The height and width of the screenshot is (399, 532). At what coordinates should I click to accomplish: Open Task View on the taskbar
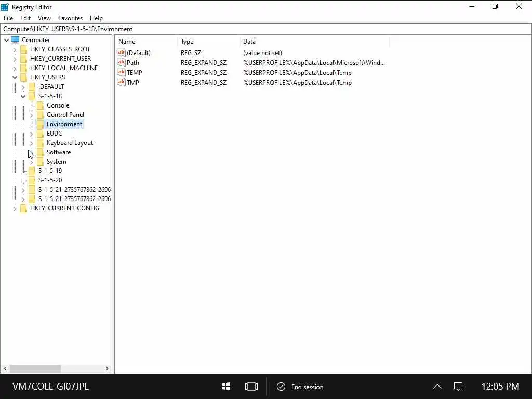tap(251, 387)
